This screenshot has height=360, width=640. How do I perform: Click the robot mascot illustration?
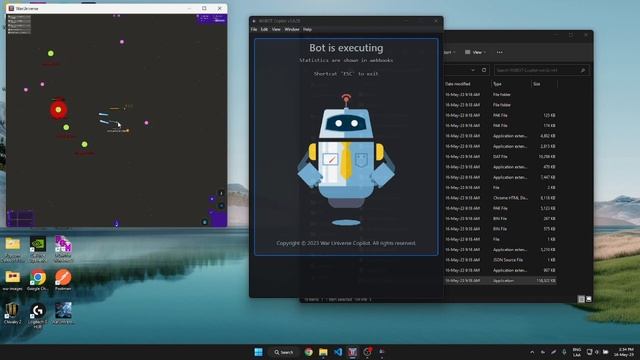346,159
